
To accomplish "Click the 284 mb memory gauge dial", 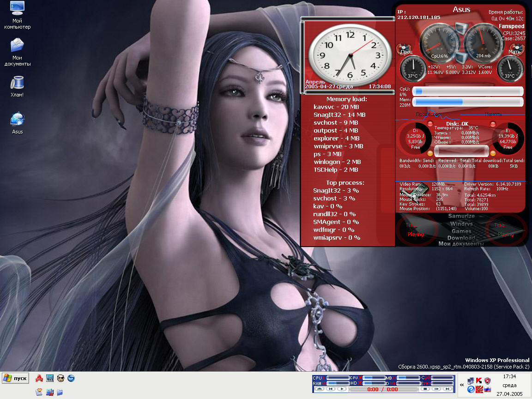I will (x=483, y=43).
